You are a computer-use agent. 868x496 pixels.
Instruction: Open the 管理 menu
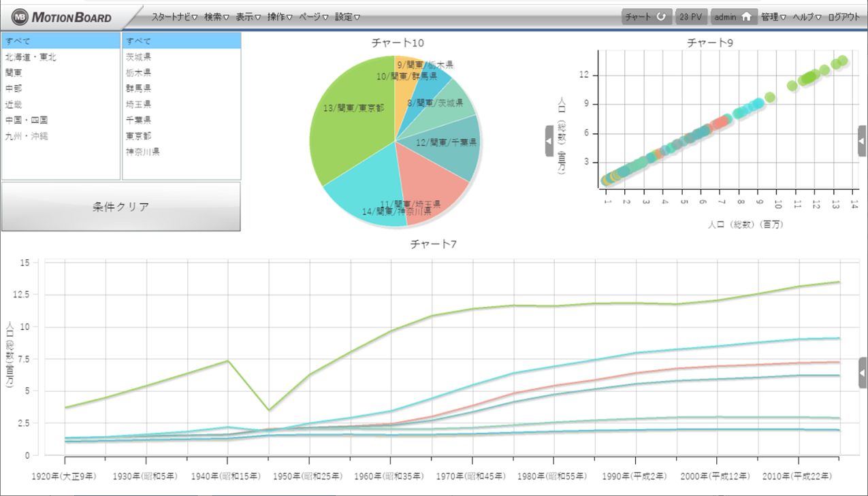pyautogui.click(x=773, y=17)
